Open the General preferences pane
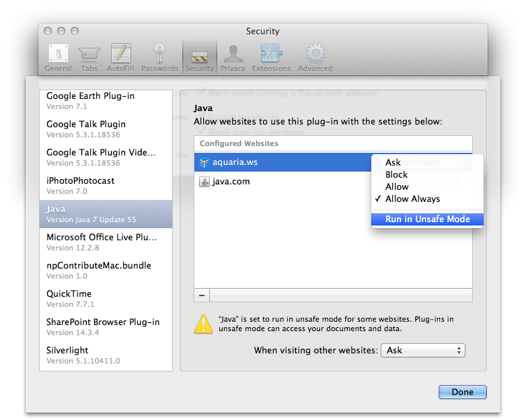 pos(58,58)
